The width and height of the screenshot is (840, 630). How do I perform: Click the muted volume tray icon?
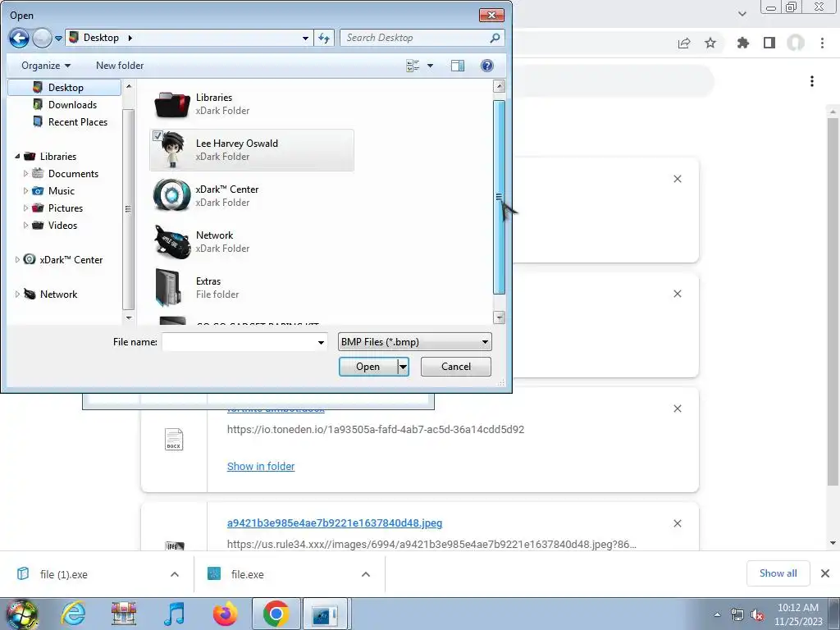click(x=757, y=615)
